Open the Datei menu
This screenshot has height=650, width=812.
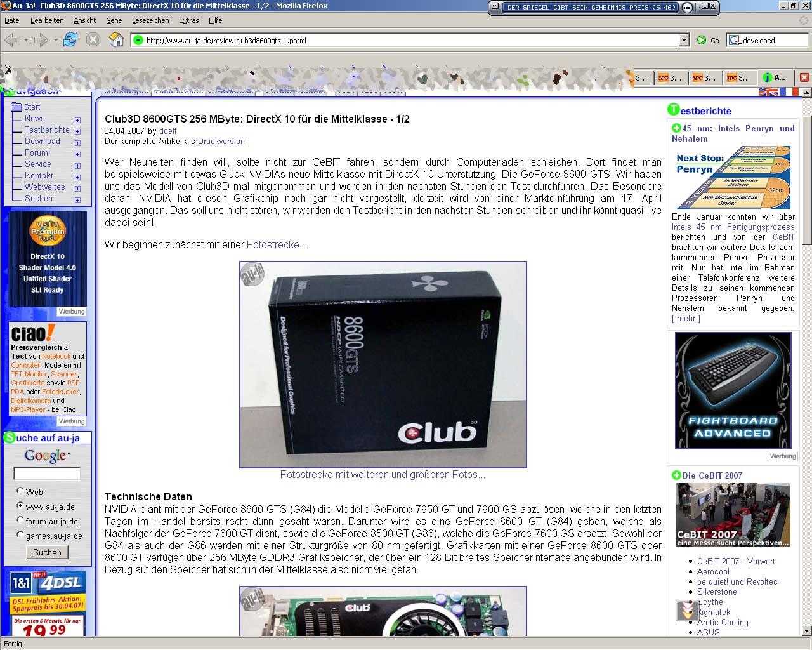pos(13,20)
